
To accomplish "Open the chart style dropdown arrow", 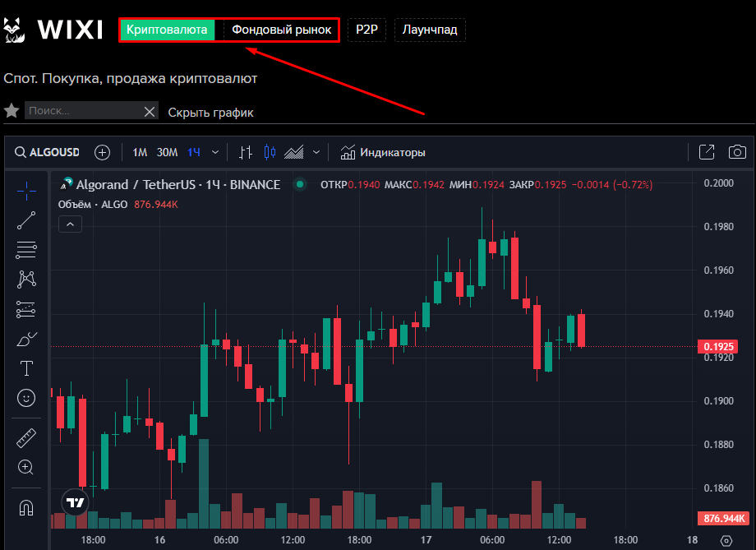I will 316,152.
